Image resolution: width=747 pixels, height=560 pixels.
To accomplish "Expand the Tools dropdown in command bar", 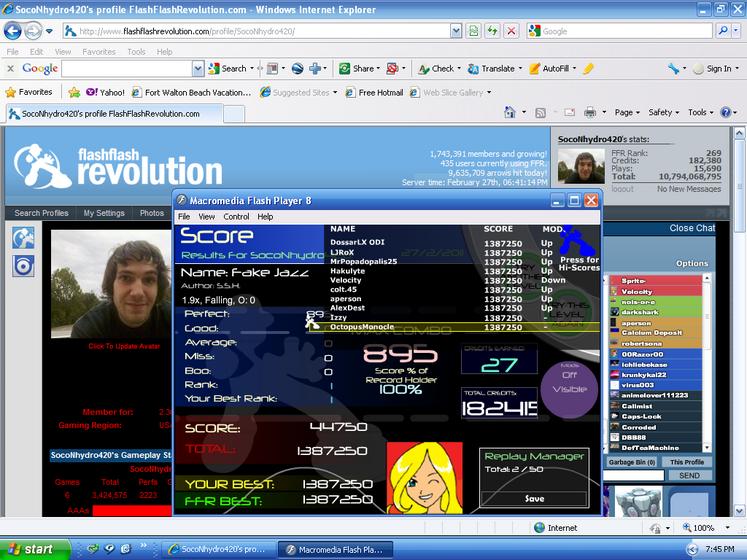I will click(700, 112).
